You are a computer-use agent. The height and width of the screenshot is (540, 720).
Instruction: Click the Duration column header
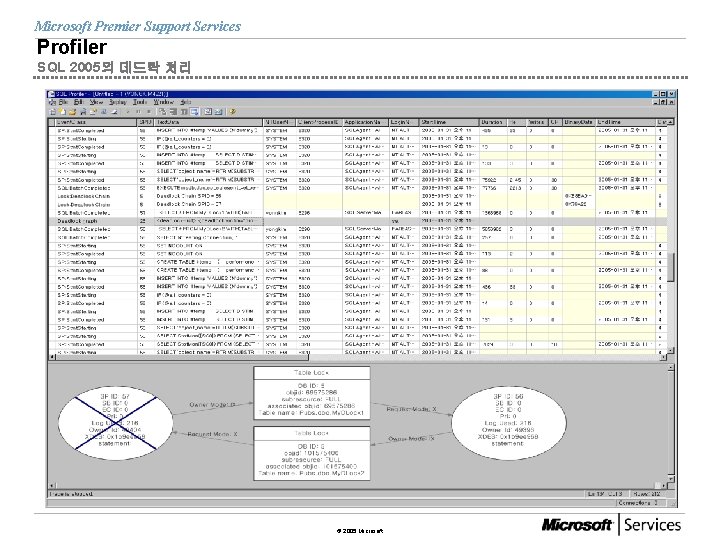[493, 122]
